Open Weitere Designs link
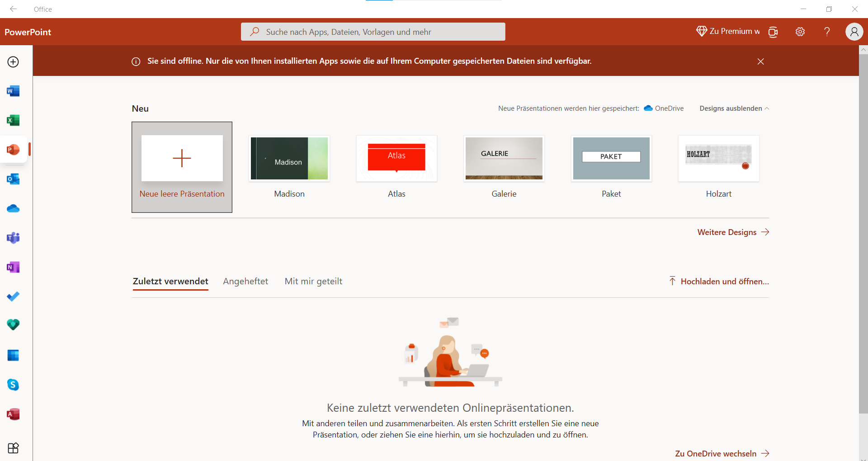This screenshot has width=868, height=461. (733, 232)
